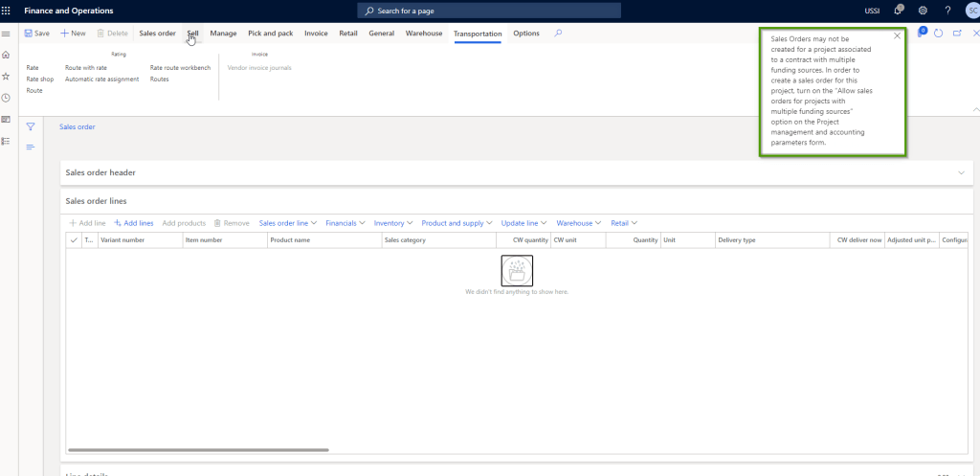Switch to the Pick and pack tab
Viewport: 980px width, 476px height.
pyautogui.click(x=270, y=34)
